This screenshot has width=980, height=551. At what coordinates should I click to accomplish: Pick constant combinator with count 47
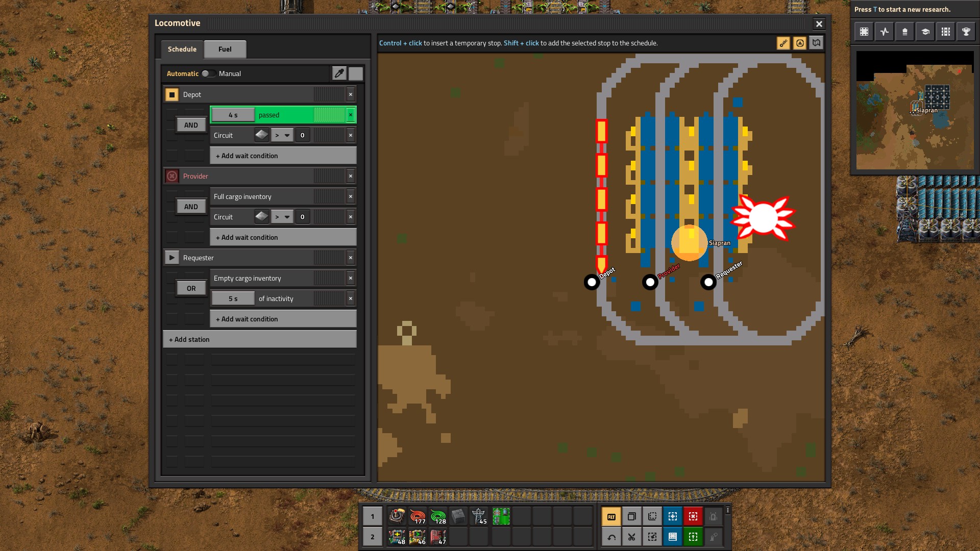(x=438, y=537)
